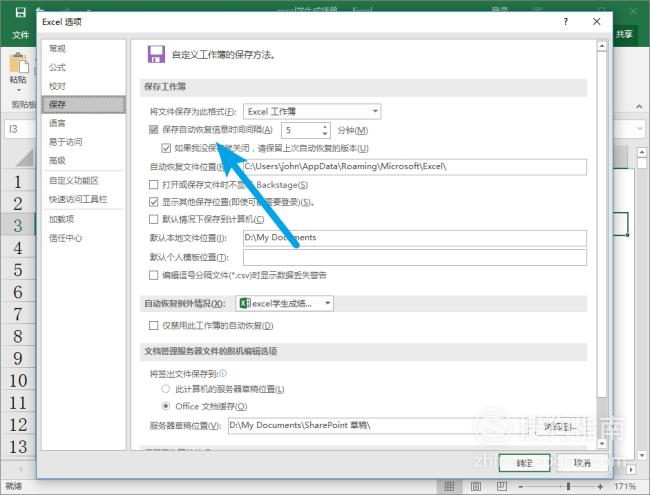
Task: Select row header 5 in worksheet
Action: (x=18, y=270)
